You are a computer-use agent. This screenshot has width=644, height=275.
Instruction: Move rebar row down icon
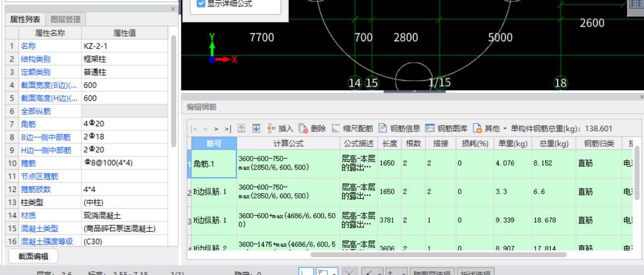click(256, 128)
